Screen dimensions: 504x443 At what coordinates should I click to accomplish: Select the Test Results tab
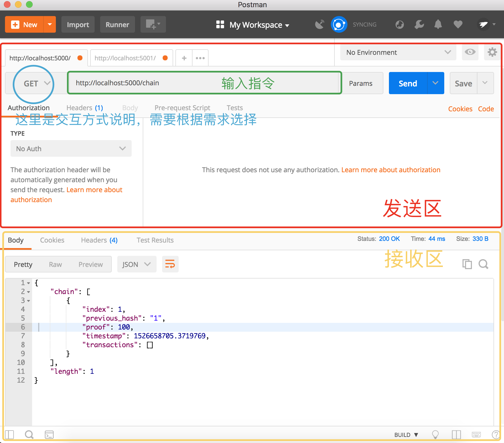(155, 240)
